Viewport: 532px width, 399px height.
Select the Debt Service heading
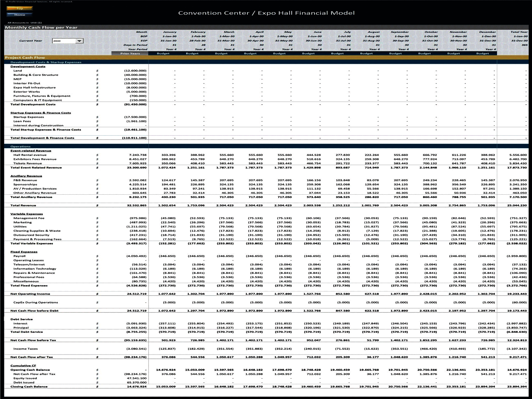[22, 319]
